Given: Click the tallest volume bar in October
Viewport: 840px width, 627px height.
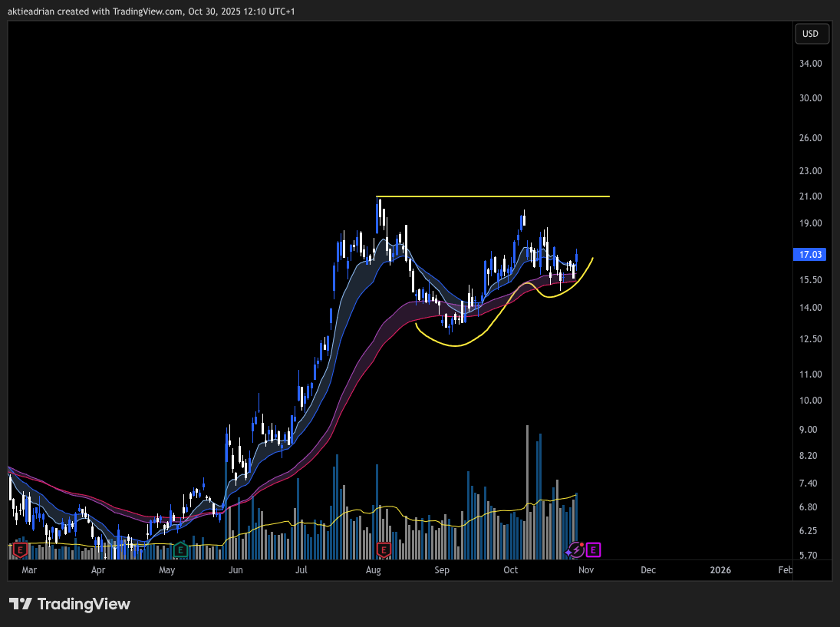Looking at the screenshot, I should 527,491.
